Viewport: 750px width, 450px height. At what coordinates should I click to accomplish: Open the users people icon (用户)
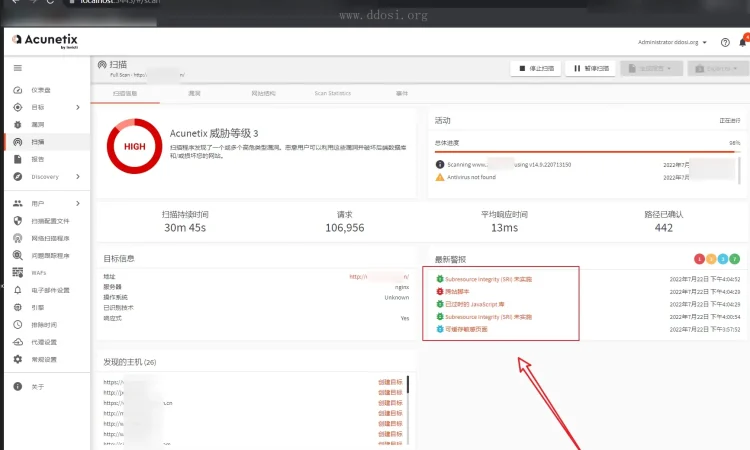pyautogui.click(x=18, y=203)
